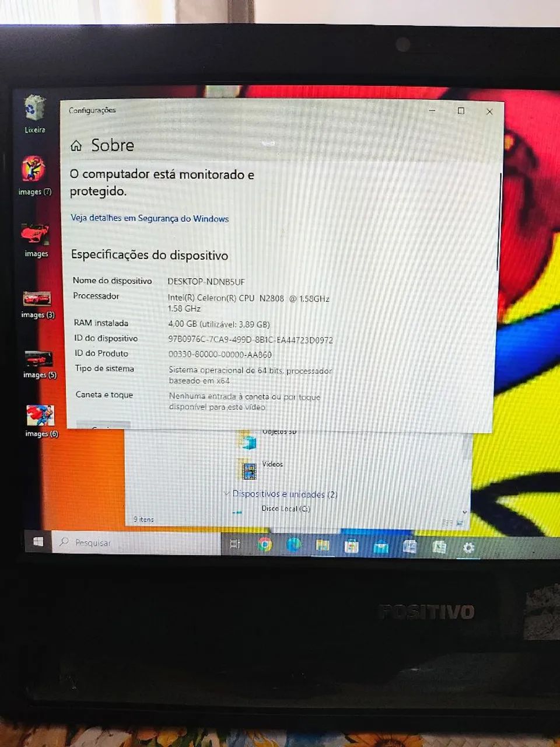Open Google Chrome from the taskbar
The height and width of the screenshot is (747, 560).
tap(264, 544)
